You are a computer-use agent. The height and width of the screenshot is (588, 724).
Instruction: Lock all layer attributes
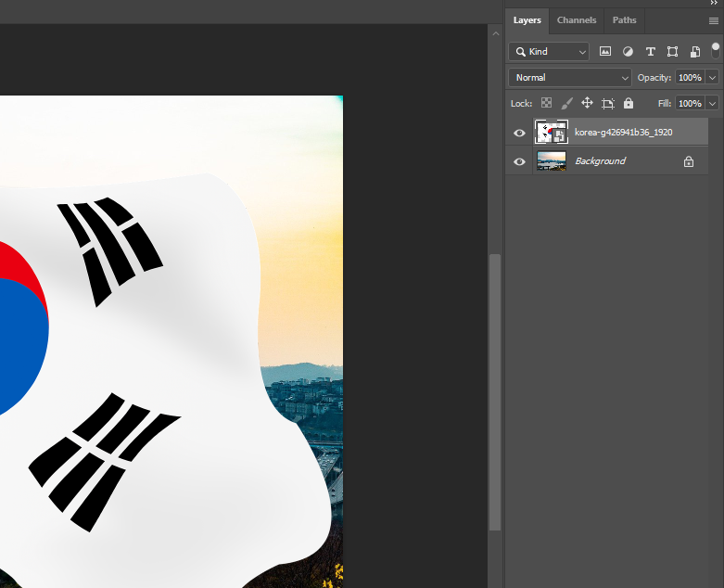(x=629, y=103)
